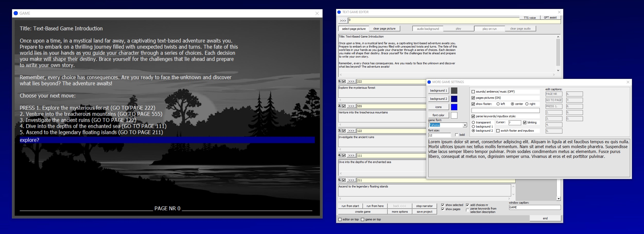The image size is (644, 234).
Task: Click the >>> icon for choice 3 (page 122)
Action: 351,131
